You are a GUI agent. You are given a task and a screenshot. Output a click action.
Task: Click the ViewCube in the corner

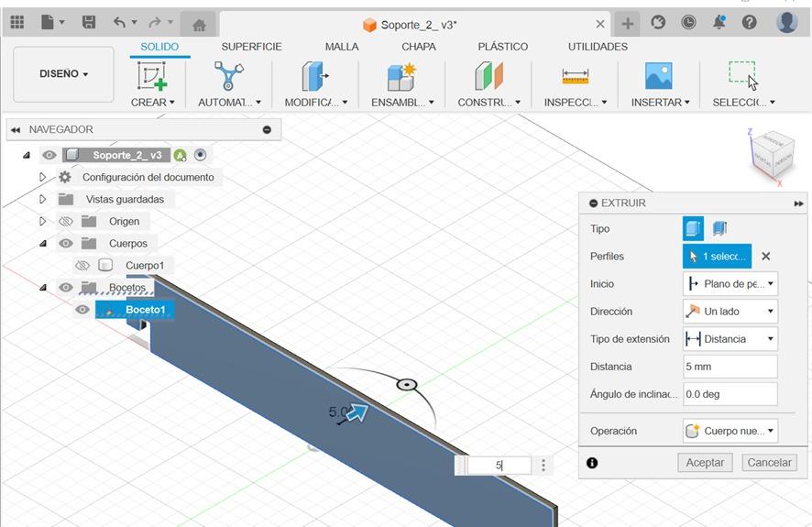click(772, 154)
